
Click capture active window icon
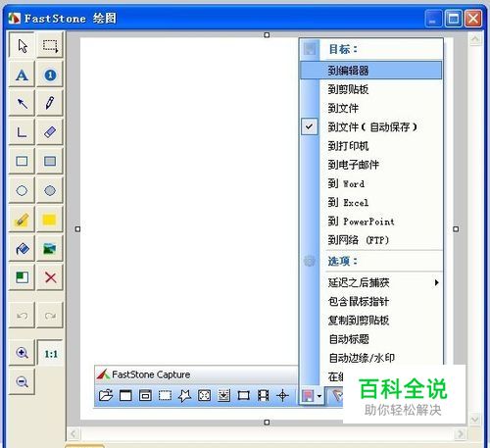(x=125, y=395)
